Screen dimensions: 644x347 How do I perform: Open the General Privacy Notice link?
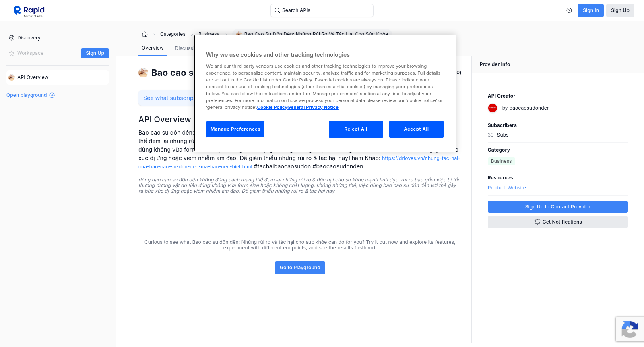click(313, 108)
